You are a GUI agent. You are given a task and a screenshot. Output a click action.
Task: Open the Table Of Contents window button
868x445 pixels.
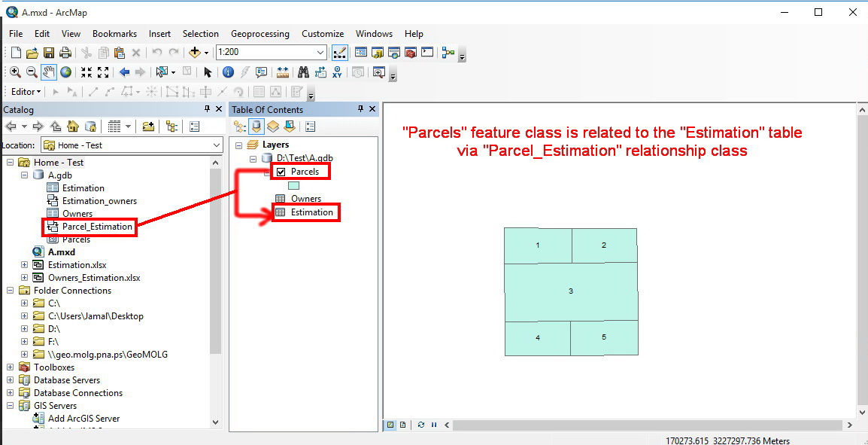coord(361,53)
